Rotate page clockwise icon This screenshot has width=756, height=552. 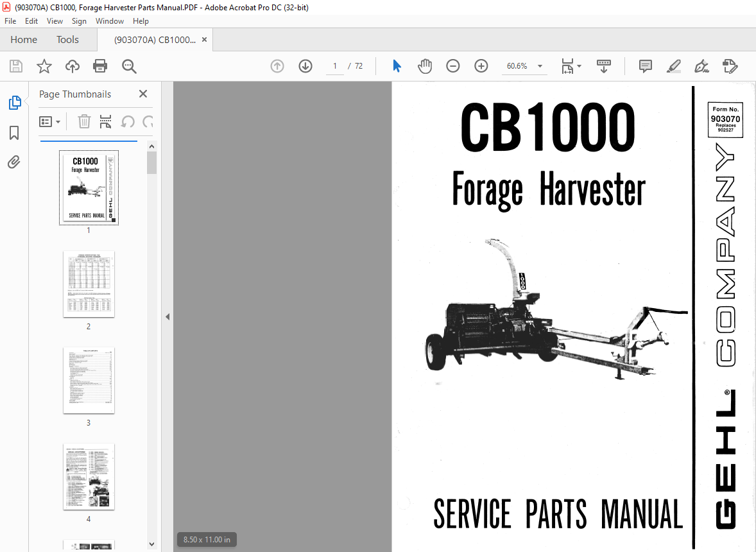pos(148,121)
